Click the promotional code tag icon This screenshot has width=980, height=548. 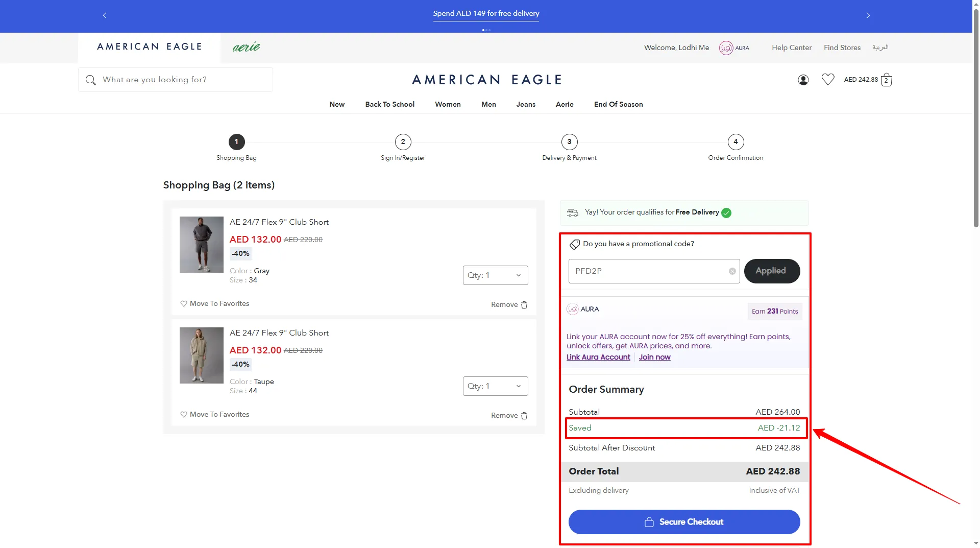tap(574, 244)
